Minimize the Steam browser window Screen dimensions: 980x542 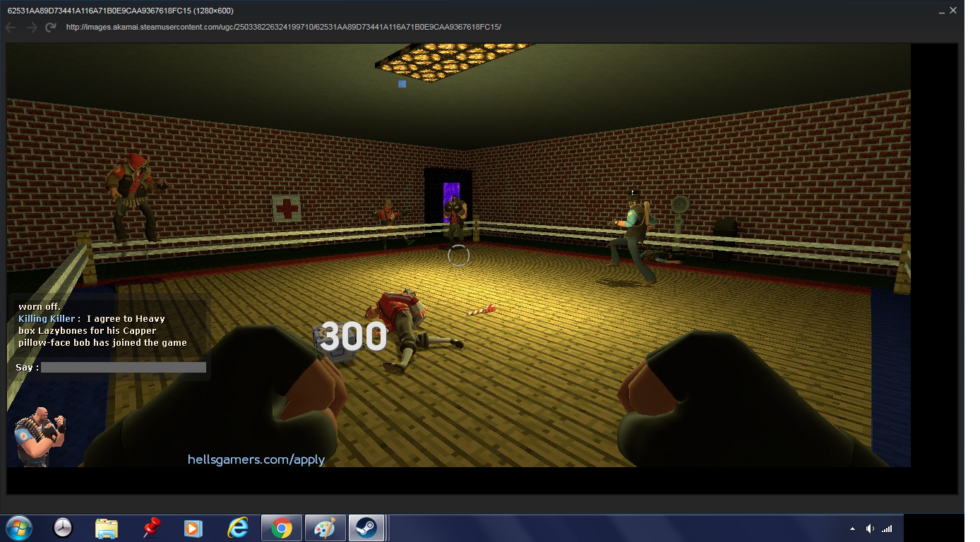(x=941, y=11)
